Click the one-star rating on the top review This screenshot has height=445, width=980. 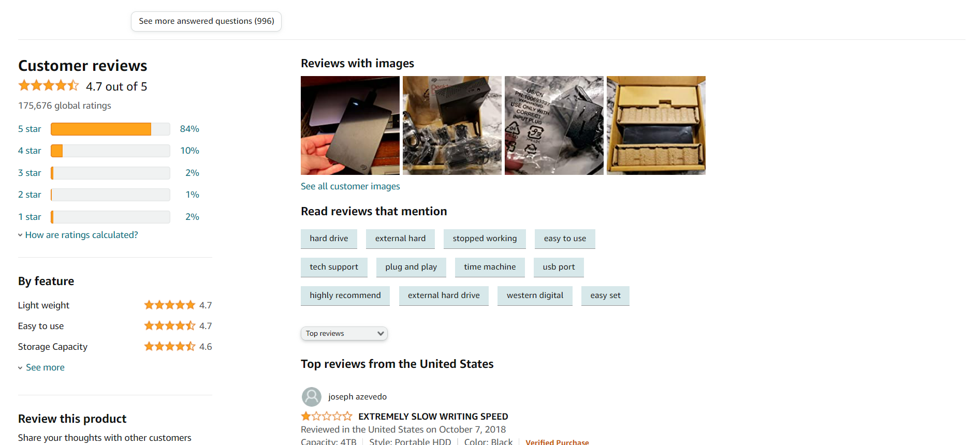[327, 416]
